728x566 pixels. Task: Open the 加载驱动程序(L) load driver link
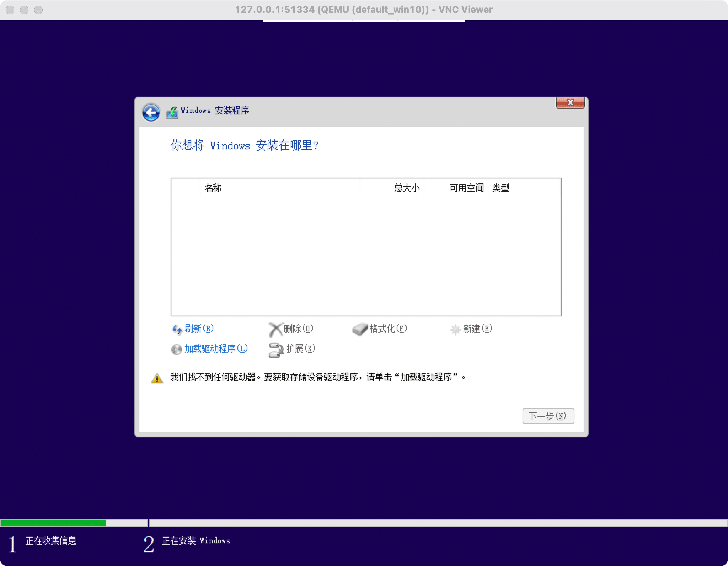[x=216, y=348]
